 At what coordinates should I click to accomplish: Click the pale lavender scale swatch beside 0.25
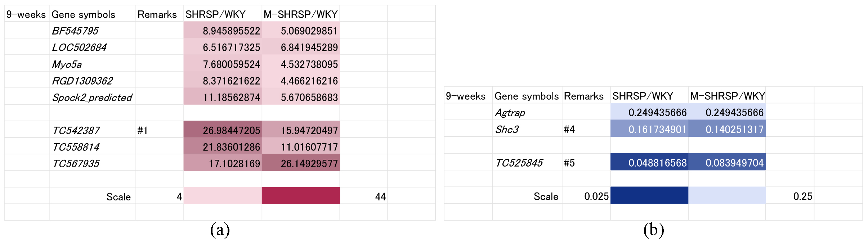(x=727, y=195)
